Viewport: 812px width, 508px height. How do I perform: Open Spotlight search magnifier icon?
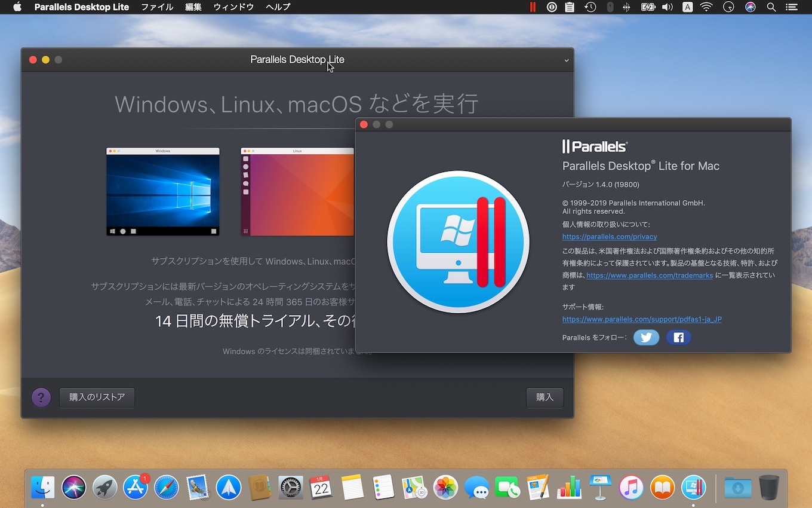pos(771,7)
